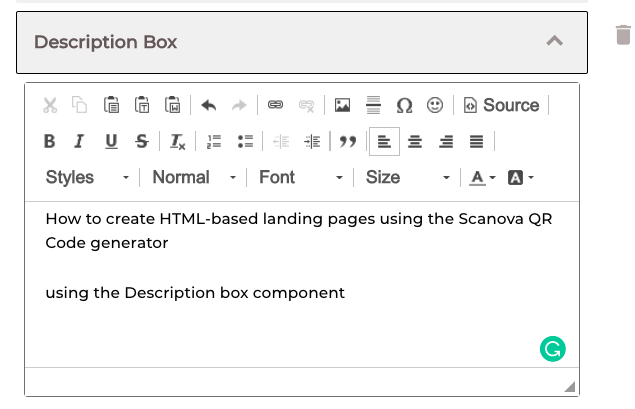Viewport: 635px width, 409px height.
Task: Open the smiley emoji picker
Action: click(x=435, y=105)
